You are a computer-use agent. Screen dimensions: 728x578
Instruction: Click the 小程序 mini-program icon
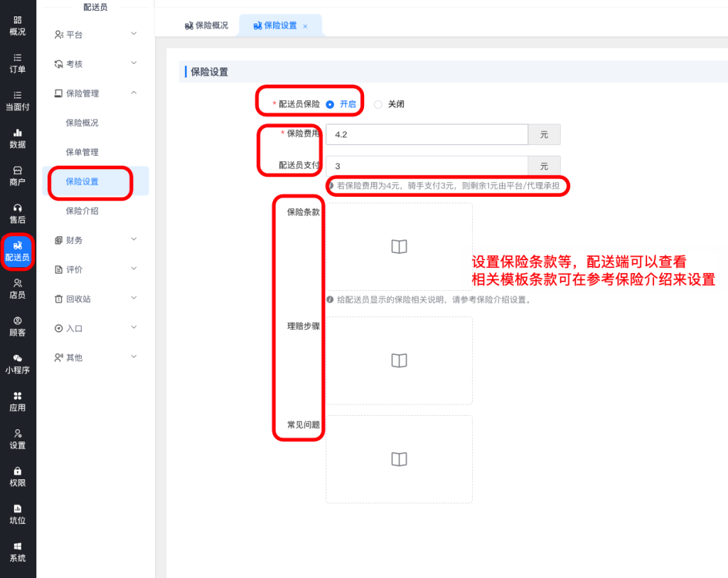[18, 363]
